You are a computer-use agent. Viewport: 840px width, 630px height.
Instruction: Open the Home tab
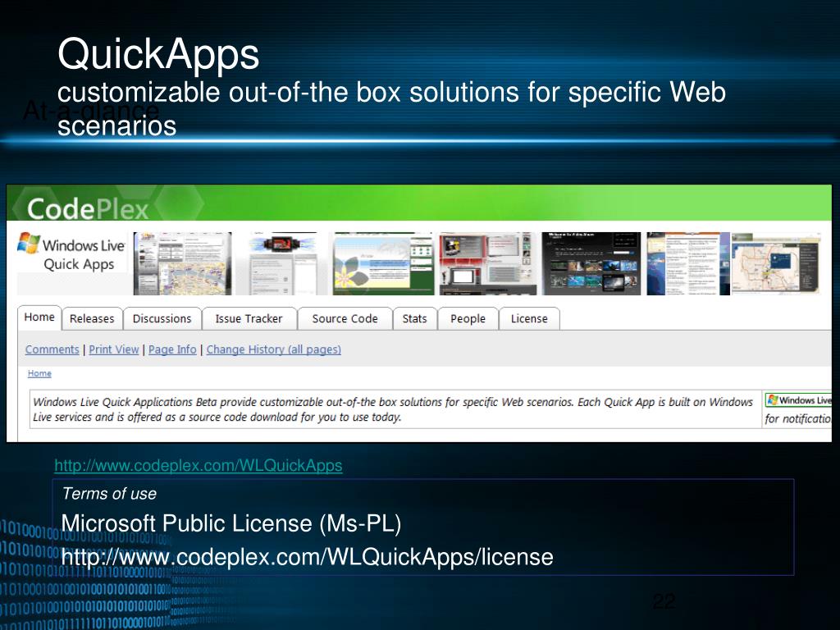[39, 317]
